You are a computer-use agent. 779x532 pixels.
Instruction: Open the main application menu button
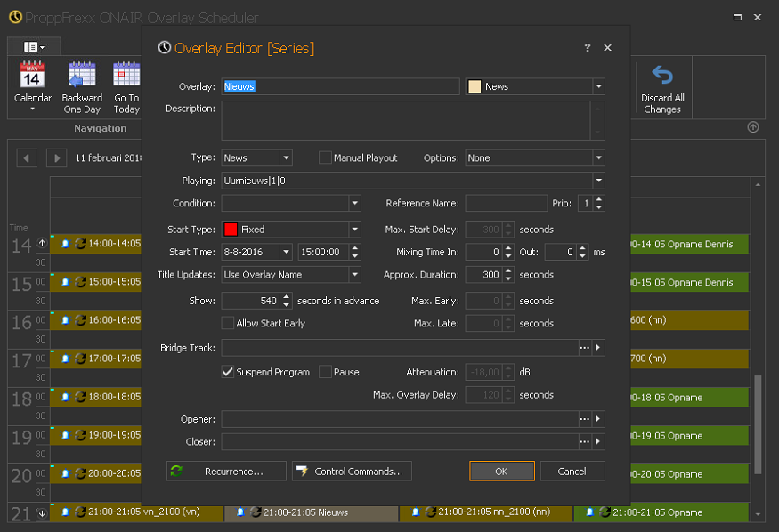(34, 46)
